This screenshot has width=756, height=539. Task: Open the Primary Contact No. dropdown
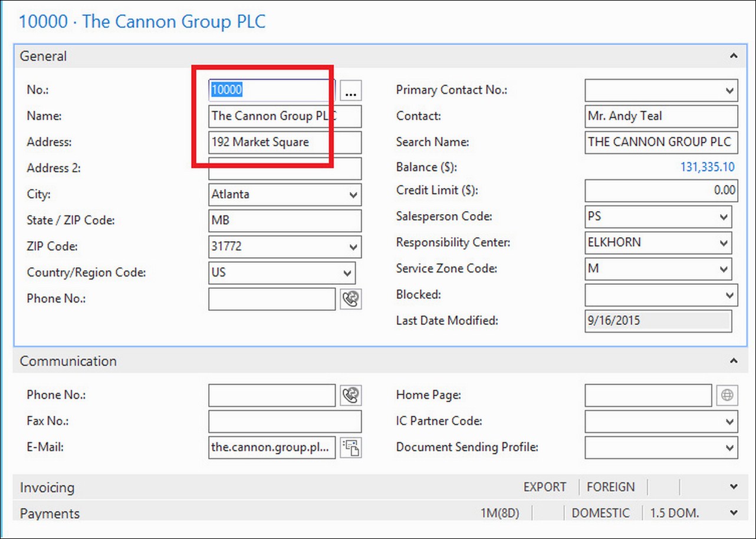pos(729,90)
